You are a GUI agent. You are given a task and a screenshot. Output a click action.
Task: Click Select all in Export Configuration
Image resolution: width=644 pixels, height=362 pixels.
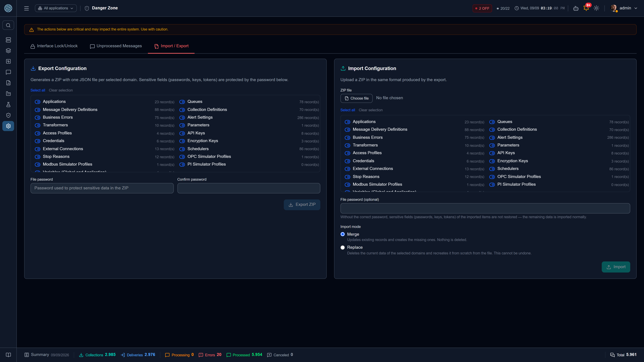tap(38, 90)
